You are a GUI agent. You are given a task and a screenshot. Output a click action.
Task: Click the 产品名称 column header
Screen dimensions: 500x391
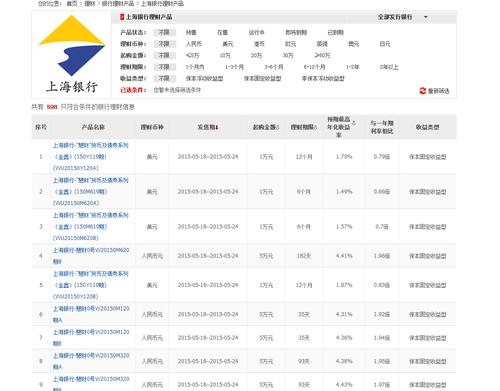[x=93, y=127]
